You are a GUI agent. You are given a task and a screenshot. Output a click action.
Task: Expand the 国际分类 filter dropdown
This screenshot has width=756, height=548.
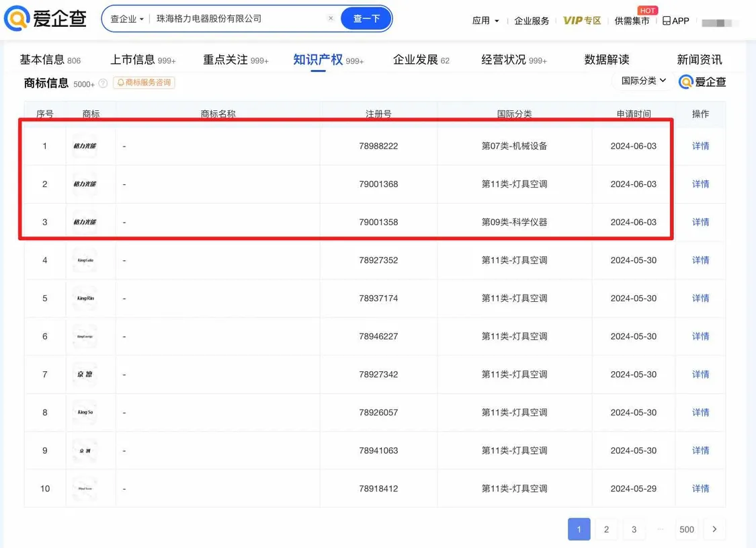pos(643,81)
